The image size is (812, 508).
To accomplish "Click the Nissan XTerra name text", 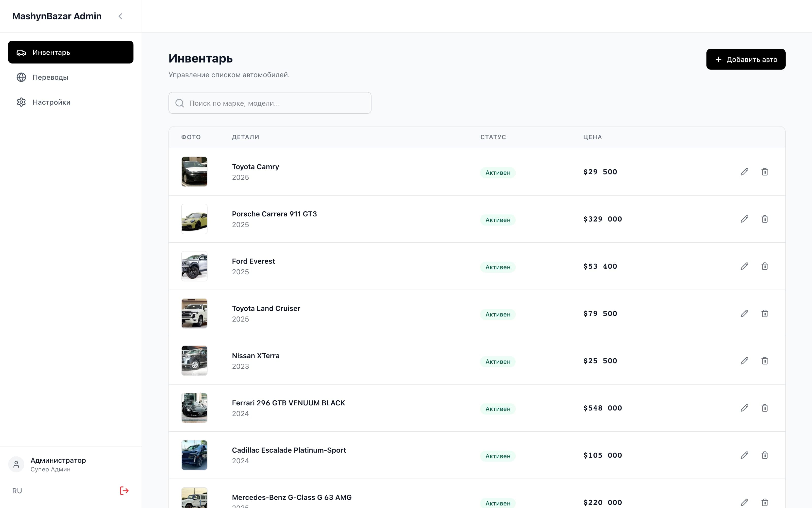I will click(256, 355).
